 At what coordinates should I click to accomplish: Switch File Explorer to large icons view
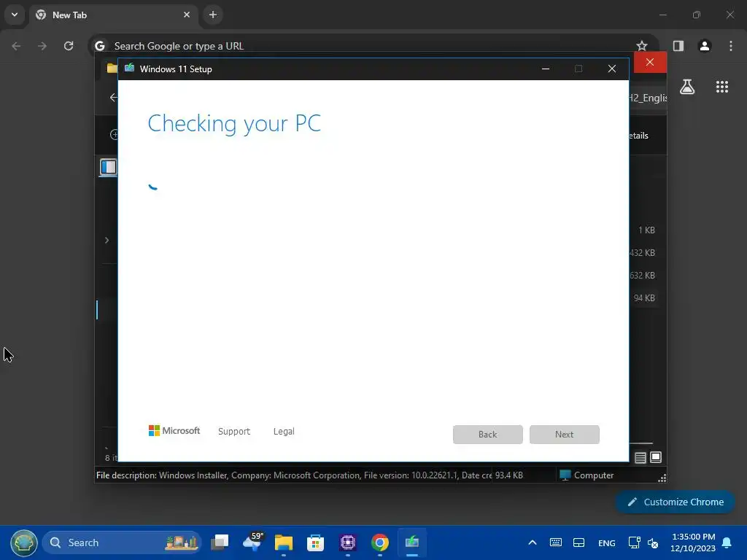tap(656, 457)
